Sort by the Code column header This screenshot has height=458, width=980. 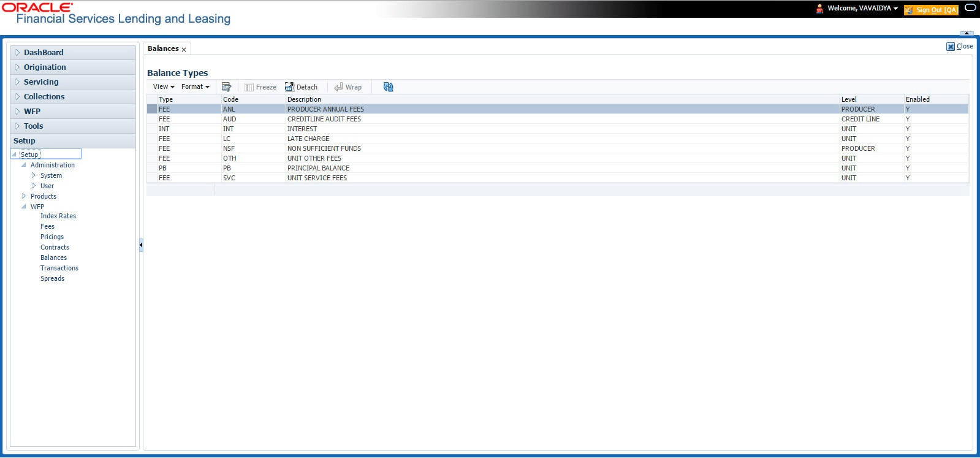[x=253, y=99]
